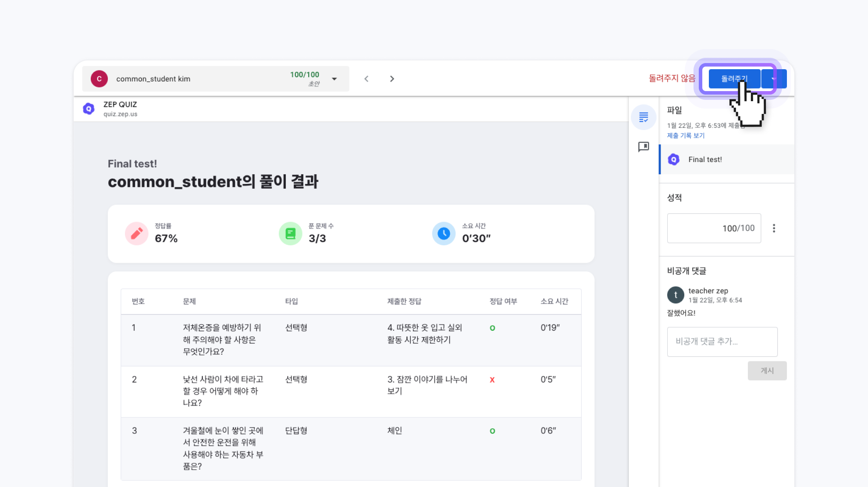This screenshot has height=487, width=868.
Task: Click teacher zep avatar in comments
Action: click(676, 295)
